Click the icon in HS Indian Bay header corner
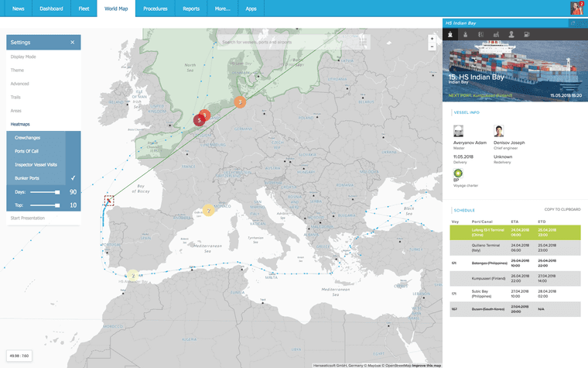Image resolution: width=588 pixels, height=368 pixels. (573, 23)
